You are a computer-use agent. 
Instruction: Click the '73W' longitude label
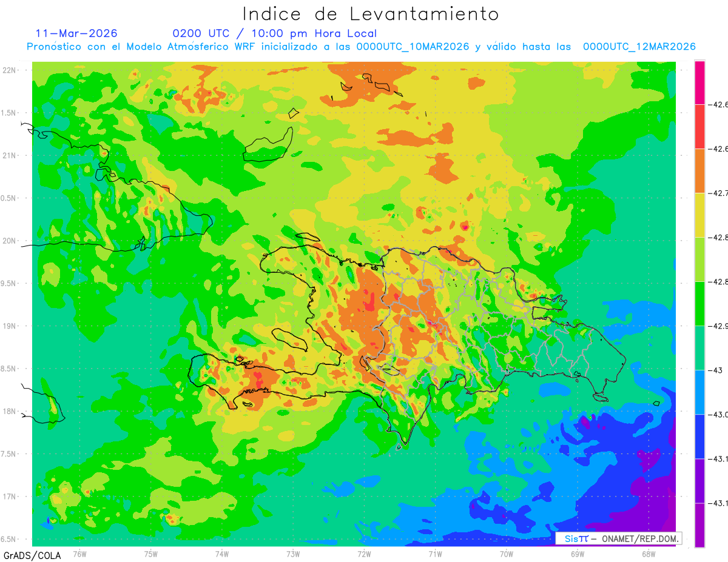[293, 553]
